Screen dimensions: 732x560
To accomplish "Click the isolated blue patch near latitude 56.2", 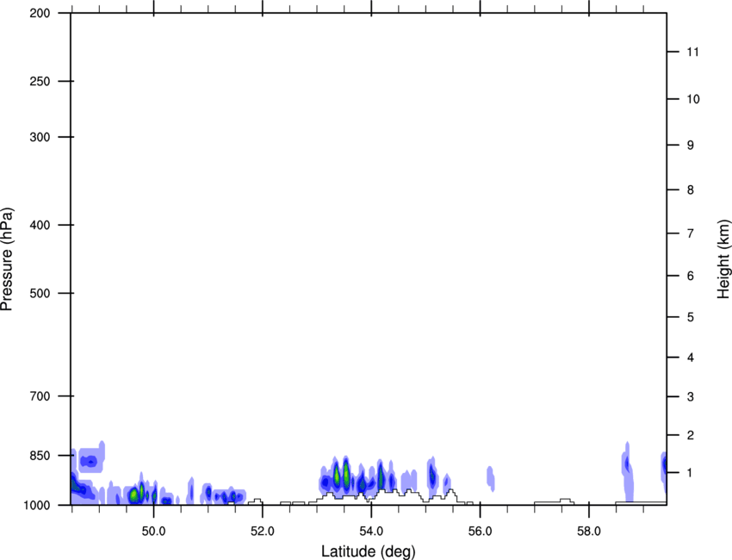I will click(490, 479).
